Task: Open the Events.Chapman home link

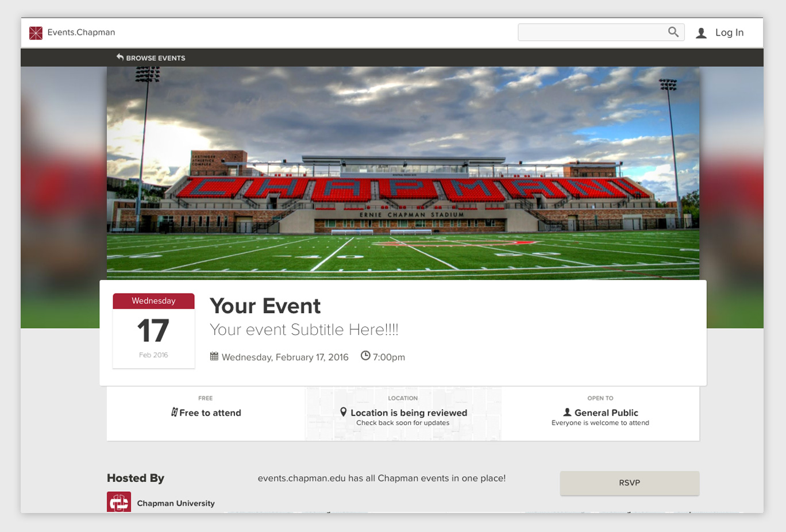Action: [x=81, y=32]
